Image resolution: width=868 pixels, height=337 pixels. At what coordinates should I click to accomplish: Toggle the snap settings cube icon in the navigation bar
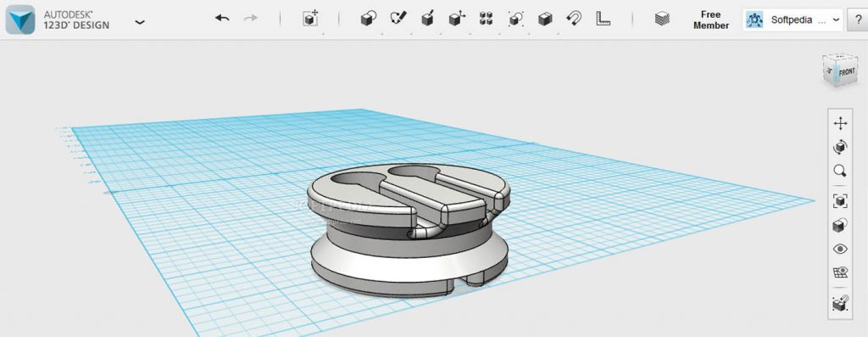(x=840, y=303)
